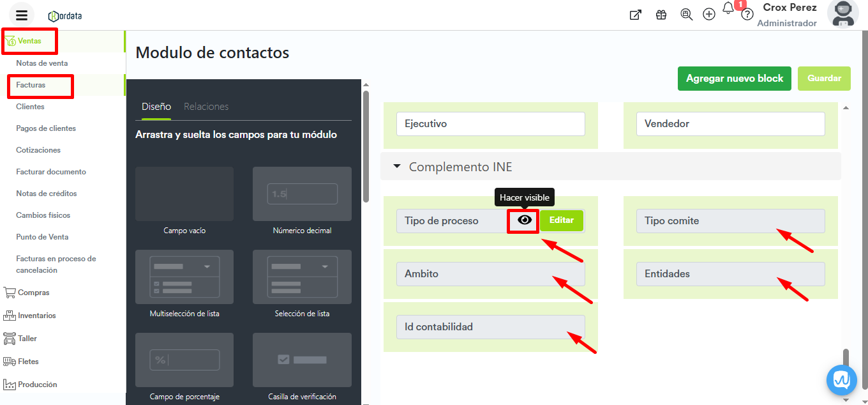This screenshot has width=868, height=405.
Task: Click the help question mark icon
Action: coord(747,15)
